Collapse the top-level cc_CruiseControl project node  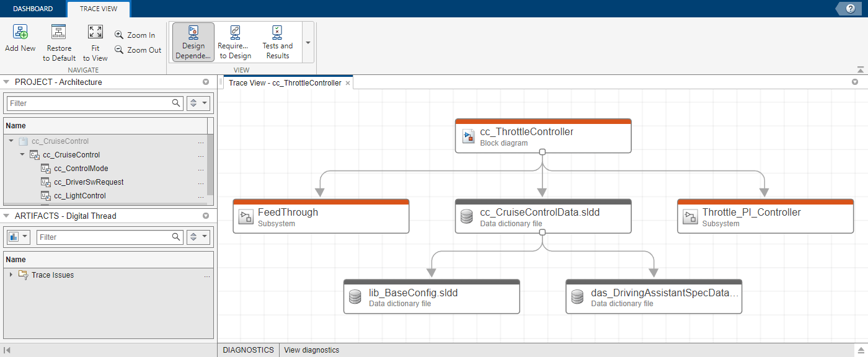click(x=11, y=141)
